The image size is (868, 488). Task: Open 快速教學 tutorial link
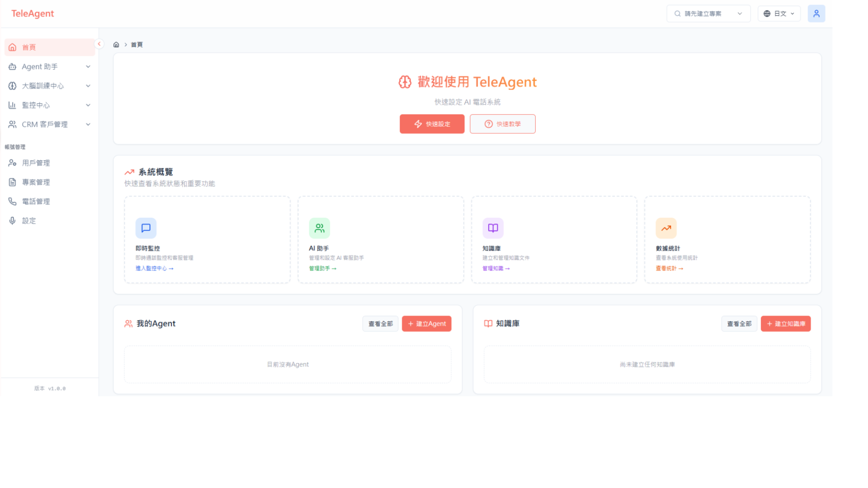(503, 124)
